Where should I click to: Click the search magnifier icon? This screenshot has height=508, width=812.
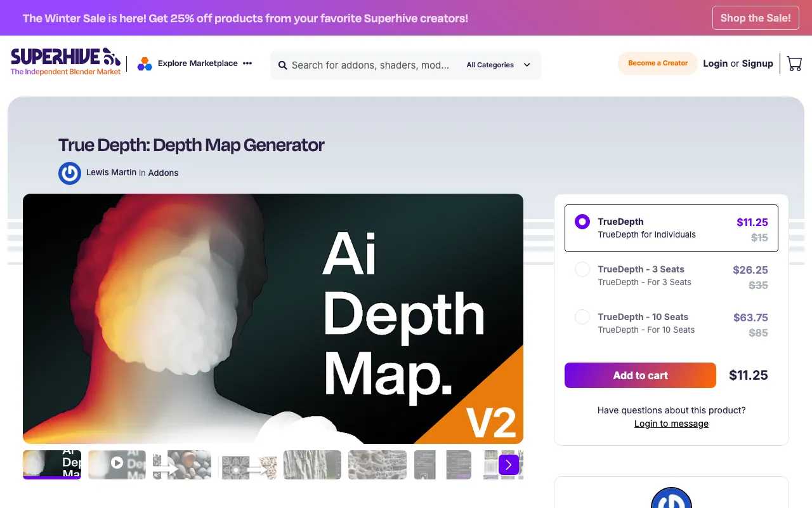tap(282, 65)
